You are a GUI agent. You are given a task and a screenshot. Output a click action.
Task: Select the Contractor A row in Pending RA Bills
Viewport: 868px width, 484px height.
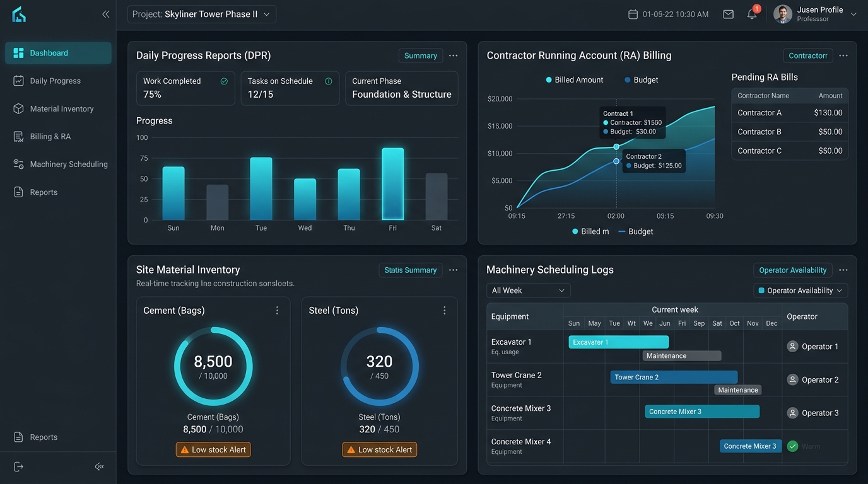[790, 113]
